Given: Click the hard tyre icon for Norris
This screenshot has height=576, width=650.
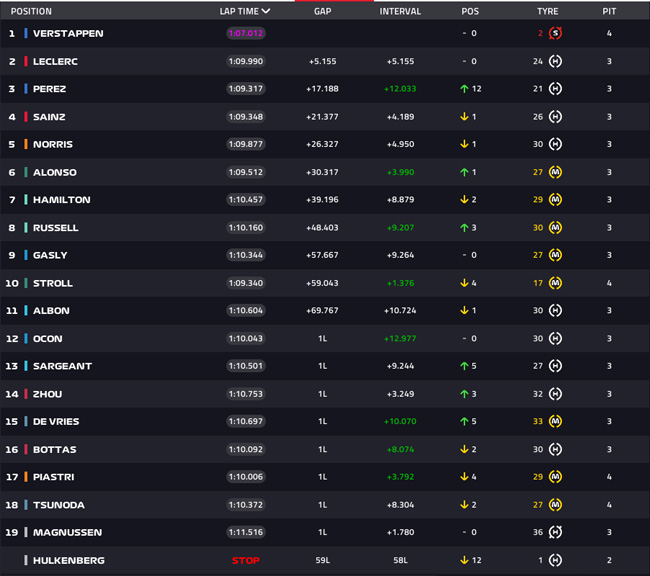Looking at the screenshot, I should tap(555, 144).
